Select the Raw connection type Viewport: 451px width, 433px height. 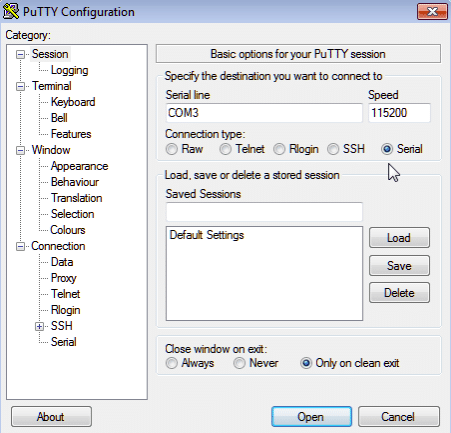(x=172, y=149)
